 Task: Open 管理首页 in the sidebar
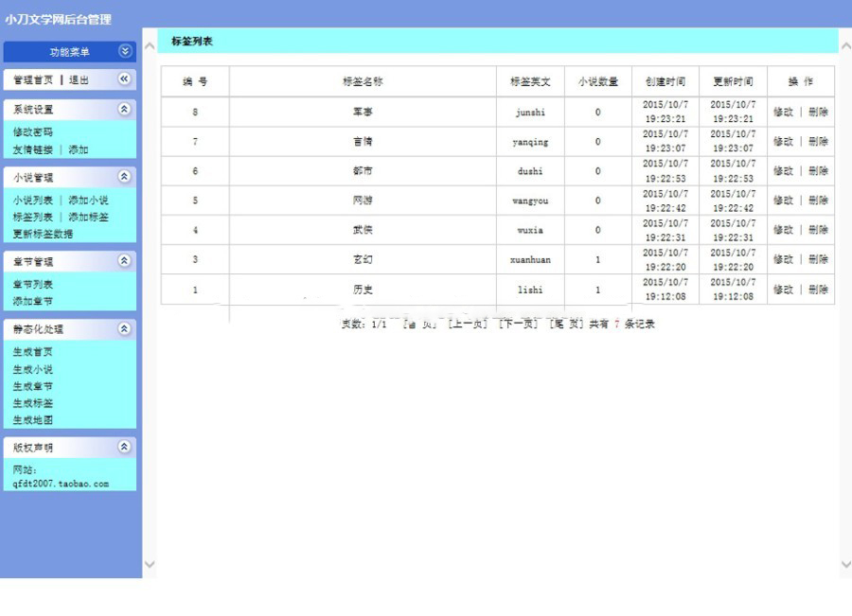pos(33,80)
